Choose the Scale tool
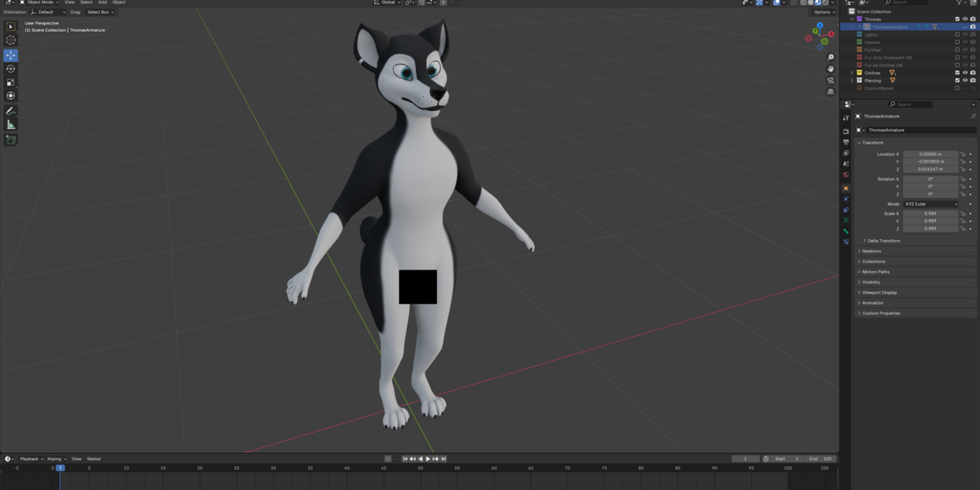980x490 pixels. pyautogui.click(x=11, y=82)
